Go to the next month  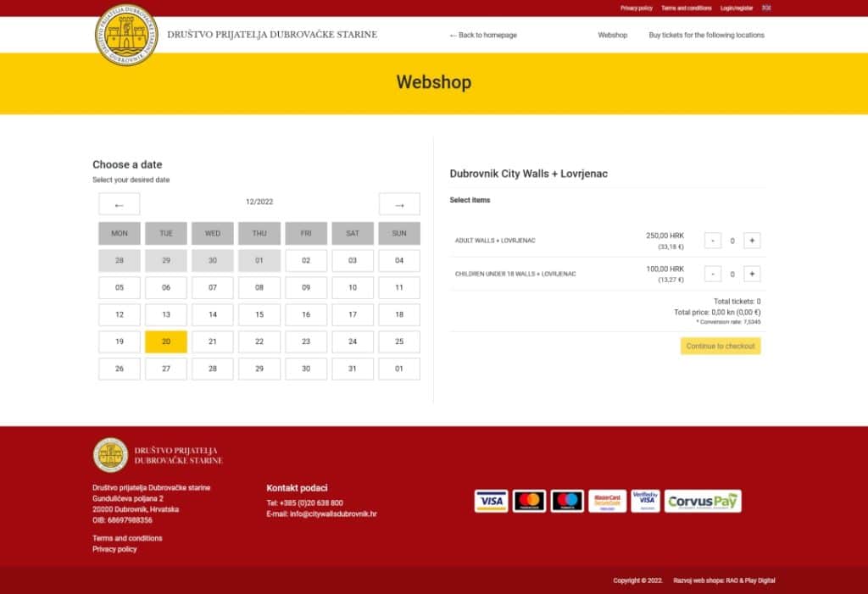click(x=399, y=203)
